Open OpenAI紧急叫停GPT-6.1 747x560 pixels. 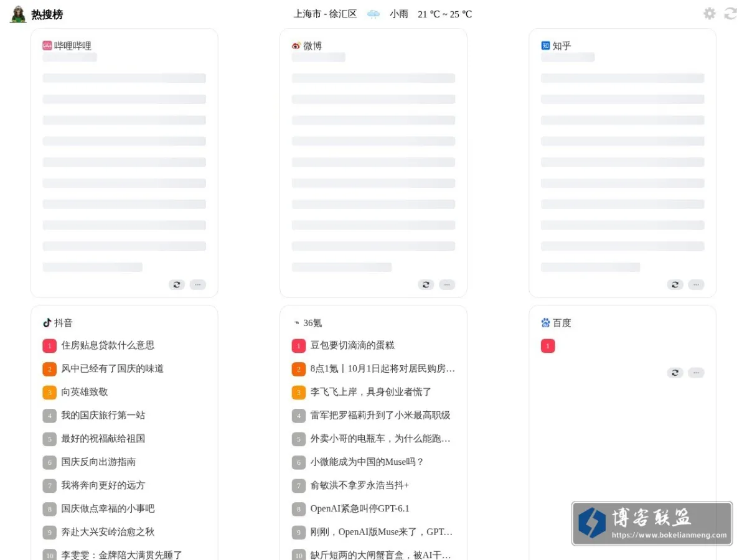[x=360, y=508]
